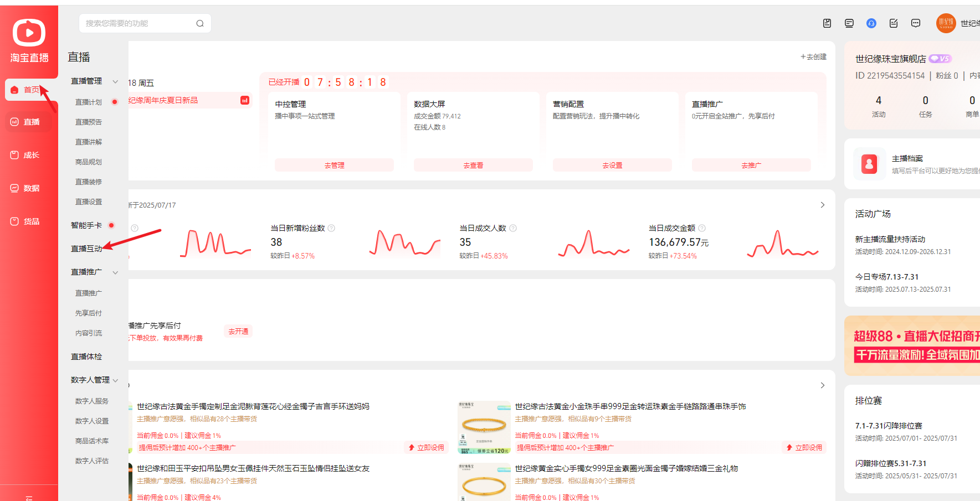Click the pencil edit note icon in header

[894, 23]
